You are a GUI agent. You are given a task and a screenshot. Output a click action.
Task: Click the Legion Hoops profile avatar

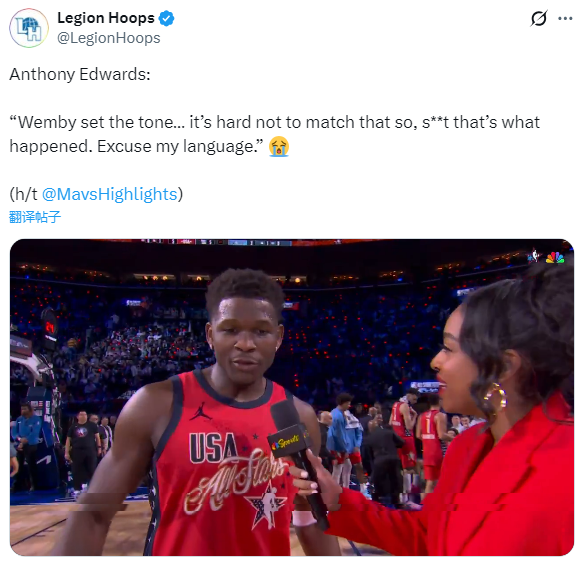tap(29, 28)
